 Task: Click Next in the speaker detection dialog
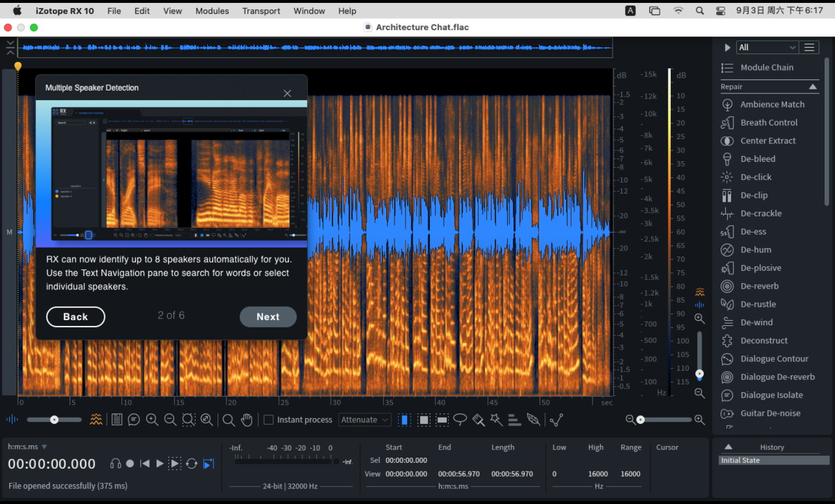[x=268, y=317]
